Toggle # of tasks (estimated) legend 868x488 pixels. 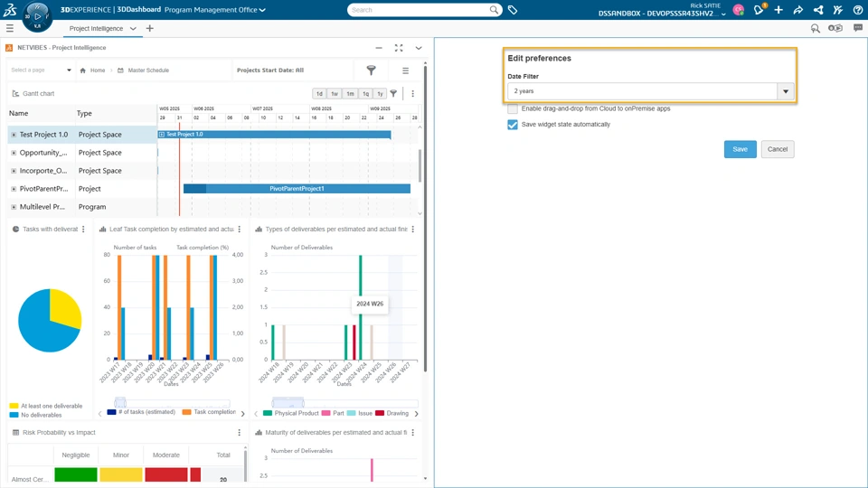(x=141, y=412)
